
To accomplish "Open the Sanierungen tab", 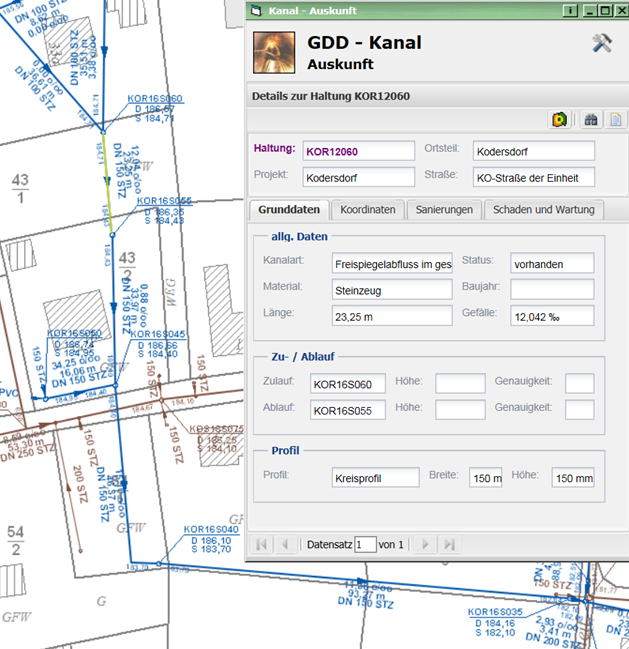I will [444, 210].
